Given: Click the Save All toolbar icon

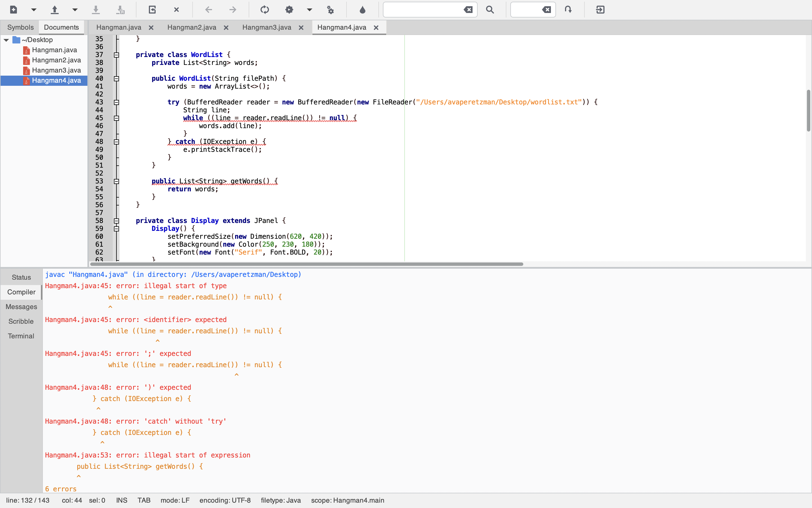Looking at the screenshot, I should tap(120, 10).
